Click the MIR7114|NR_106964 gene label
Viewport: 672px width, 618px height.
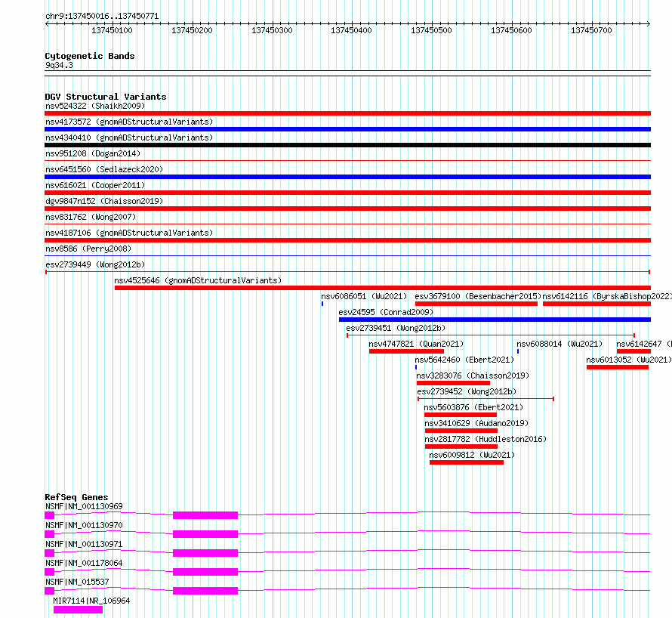tap(91, 601)
